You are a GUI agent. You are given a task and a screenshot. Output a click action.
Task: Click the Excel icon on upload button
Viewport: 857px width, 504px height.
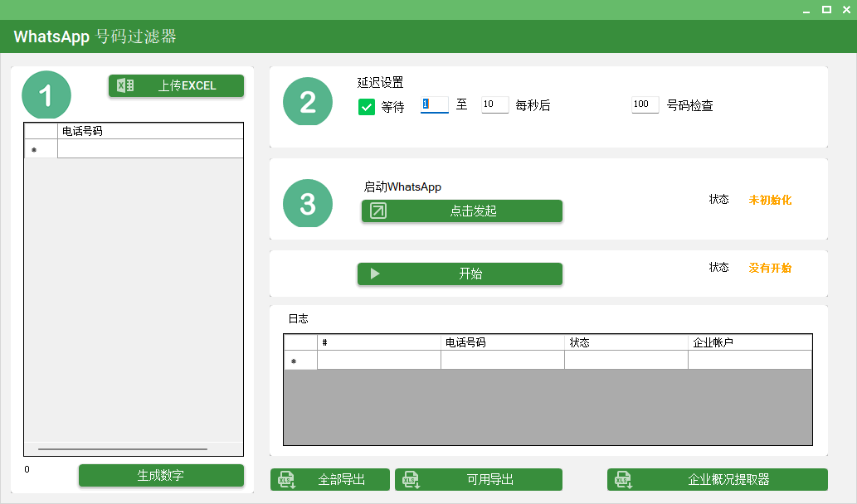[x=125, y=85]
